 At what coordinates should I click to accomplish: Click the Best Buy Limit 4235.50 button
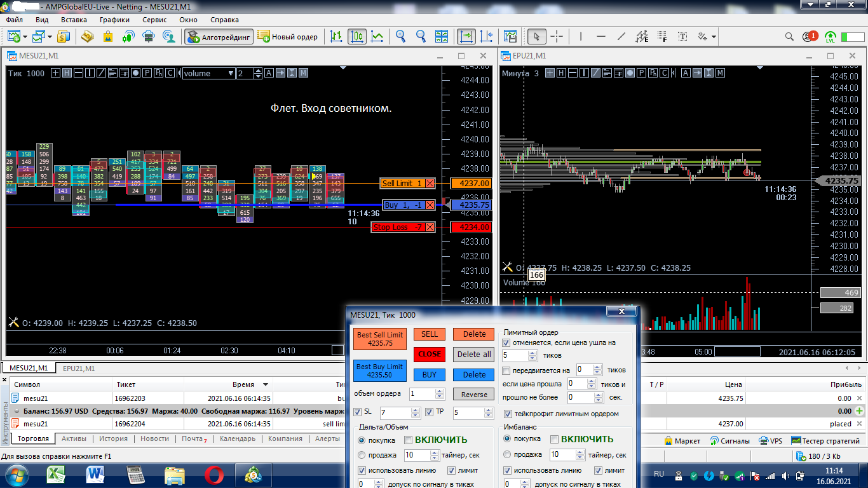[x=380, y=370]
